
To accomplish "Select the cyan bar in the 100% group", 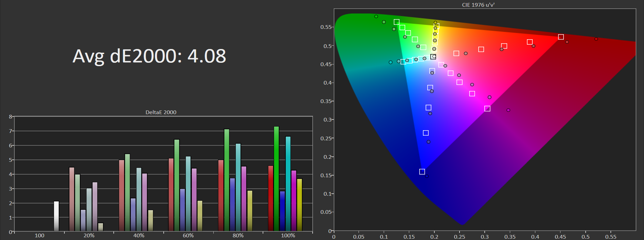I will pyautogui.click(x=288, y=184).
